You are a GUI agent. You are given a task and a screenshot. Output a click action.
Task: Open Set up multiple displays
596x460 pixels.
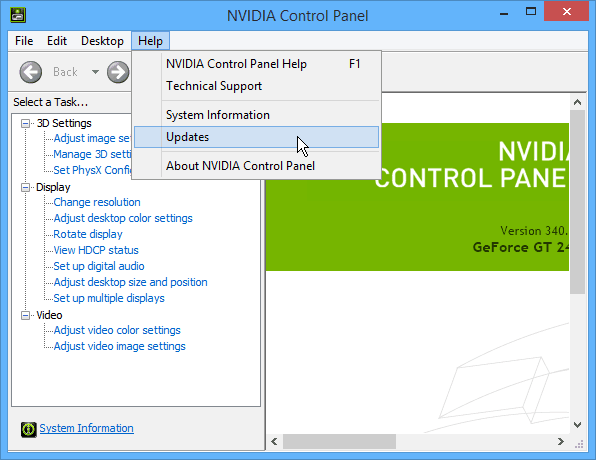click(109, 298)
